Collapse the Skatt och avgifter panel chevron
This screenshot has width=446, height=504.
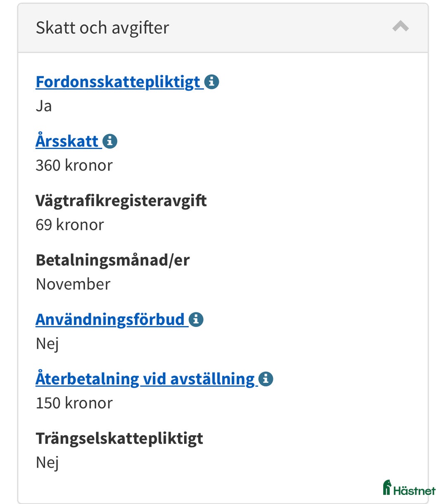click(400, 27)
